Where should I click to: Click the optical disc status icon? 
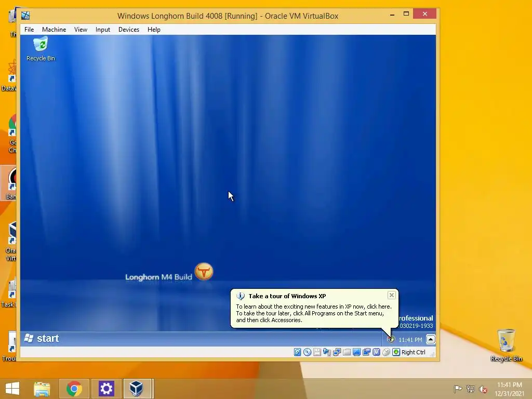point(308,352)
